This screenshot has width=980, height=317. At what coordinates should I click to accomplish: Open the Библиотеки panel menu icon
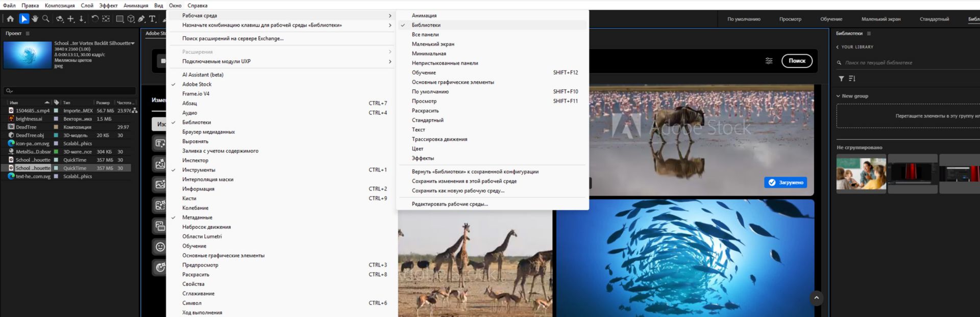tap(869, 33)
